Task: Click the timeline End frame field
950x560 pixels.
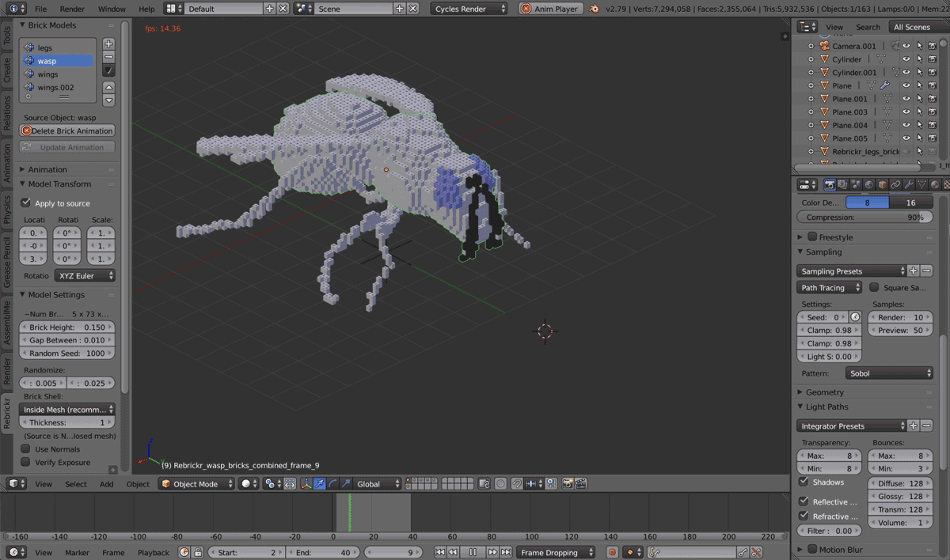Action: [x=323, y=552]
